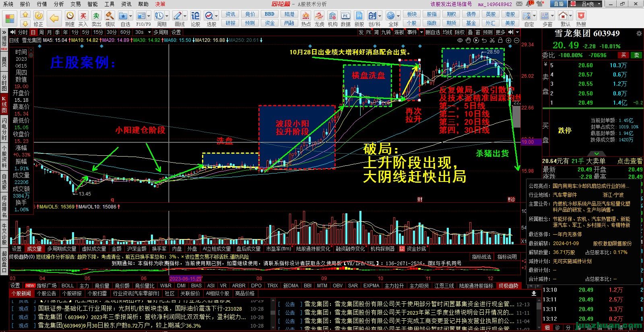Image resolution: width=644 pixels, height=332 pixels.
Task: Open the 画线 dropdown arrow
Action: point(185,16)
